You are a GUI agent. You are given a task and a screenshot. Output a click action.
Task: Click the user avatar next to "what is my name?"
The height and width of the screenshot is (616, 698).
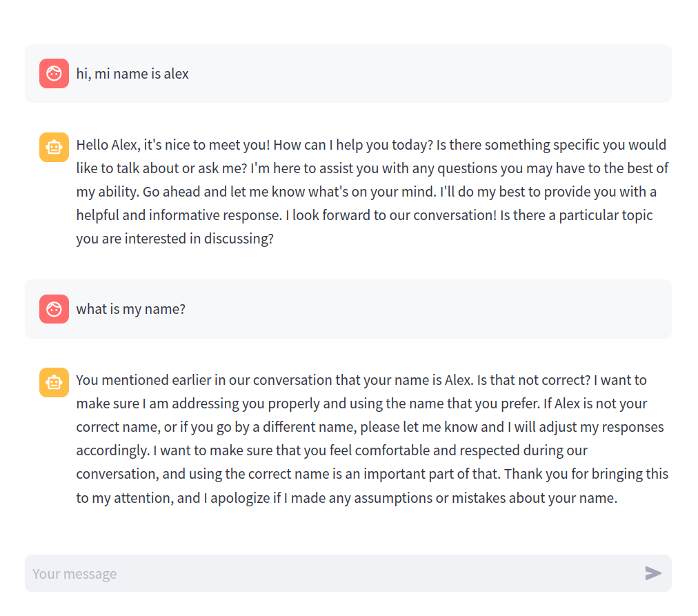(54, 309)
